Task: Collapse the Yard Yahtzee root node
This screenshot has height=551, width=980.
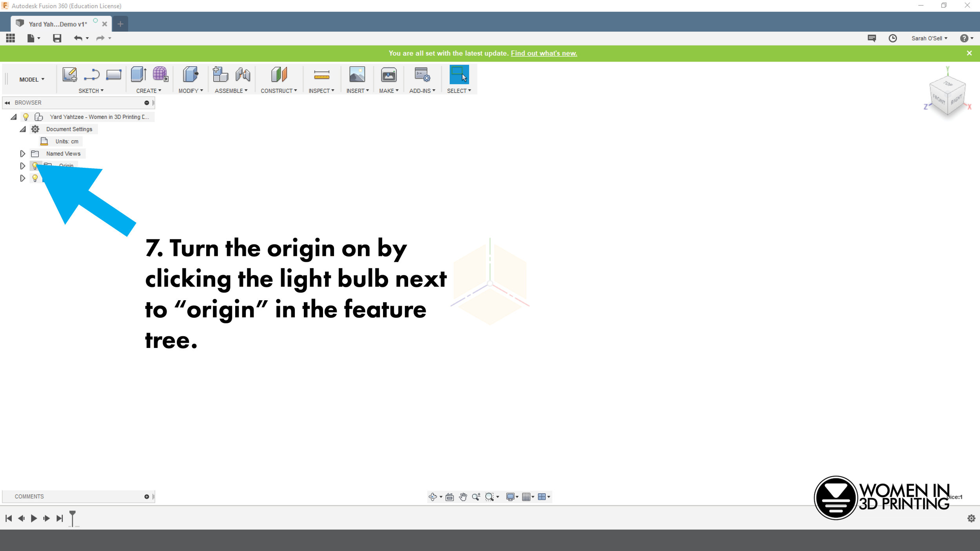Action: (13, 117)
